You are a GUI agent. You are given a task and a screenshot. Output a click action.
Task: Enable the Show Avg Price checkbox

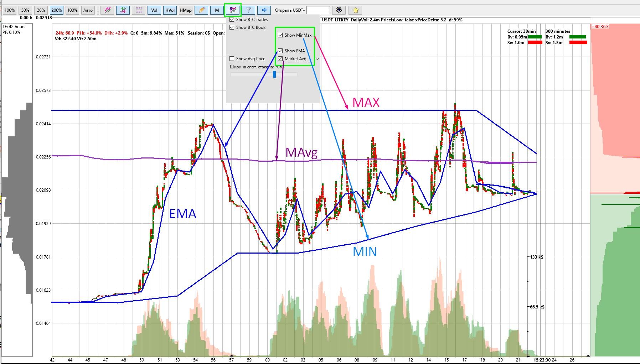coord(232,58)
